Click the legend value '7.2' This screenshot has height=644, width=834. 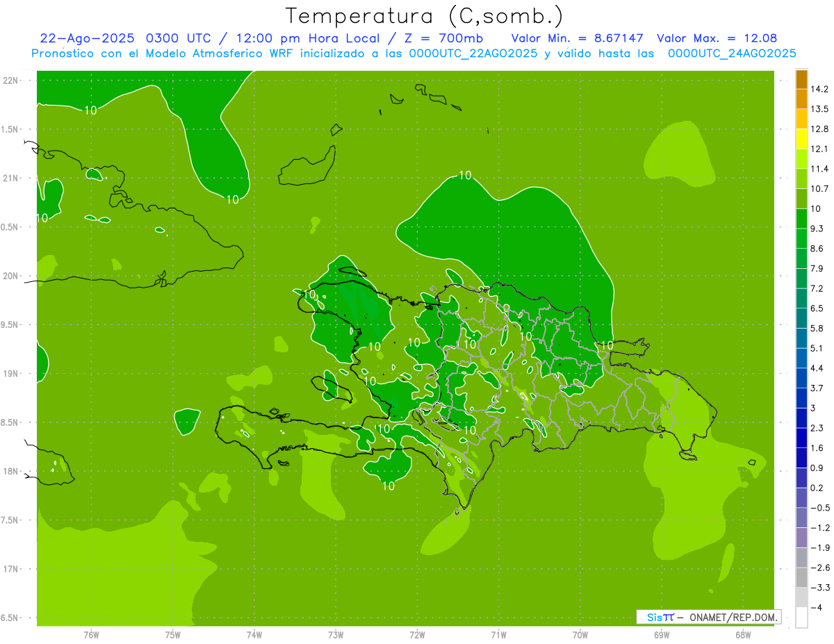(817, 288)
